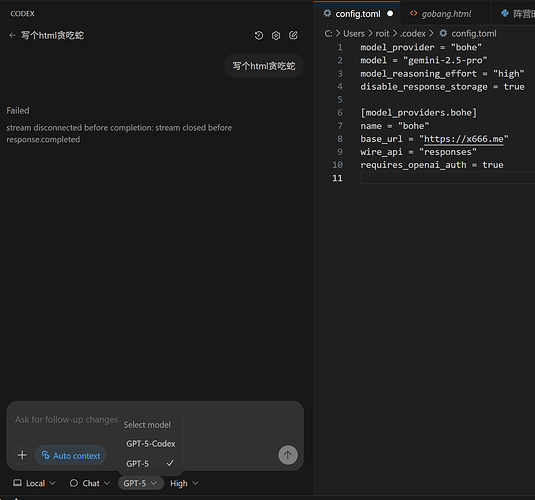Screen dimensions: 535x500
Task: Click the C: breadcrumb root
Action: click(x=328, y=33)
